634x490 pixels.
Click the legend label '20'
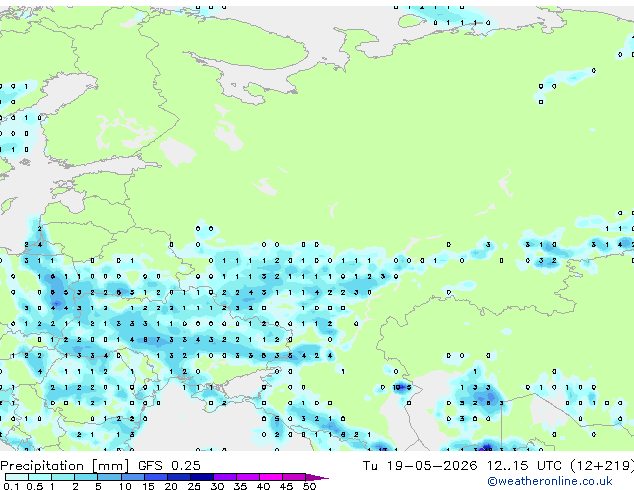(171, 486)
